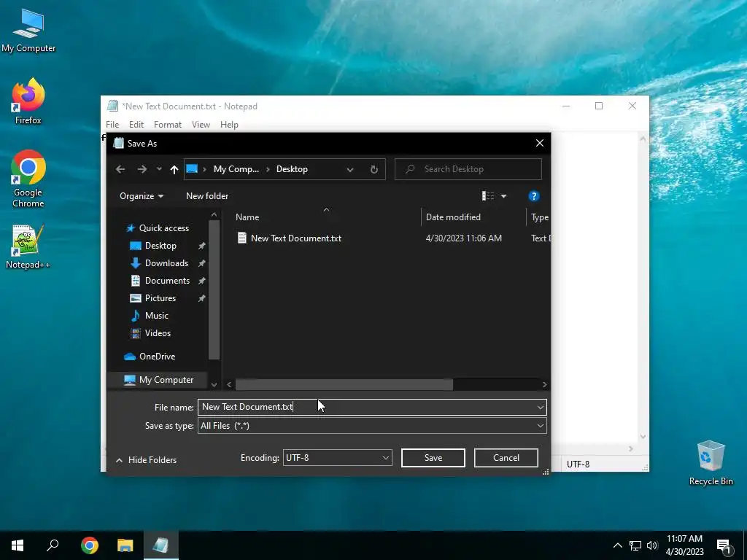This screenshot has height=560, width=747.
Task: Click the navigation pane down scroll arrow
Action: (x=214, y=384)
